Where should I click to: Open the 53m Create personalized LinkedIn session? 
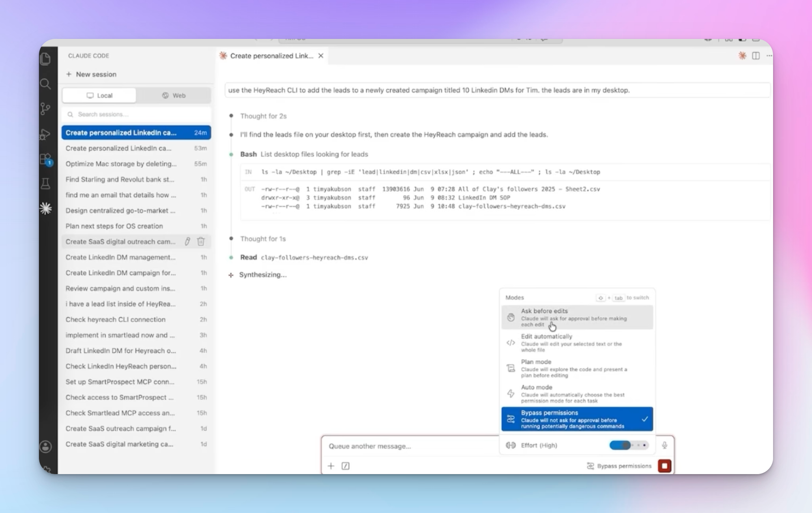[x=136, y=148]
